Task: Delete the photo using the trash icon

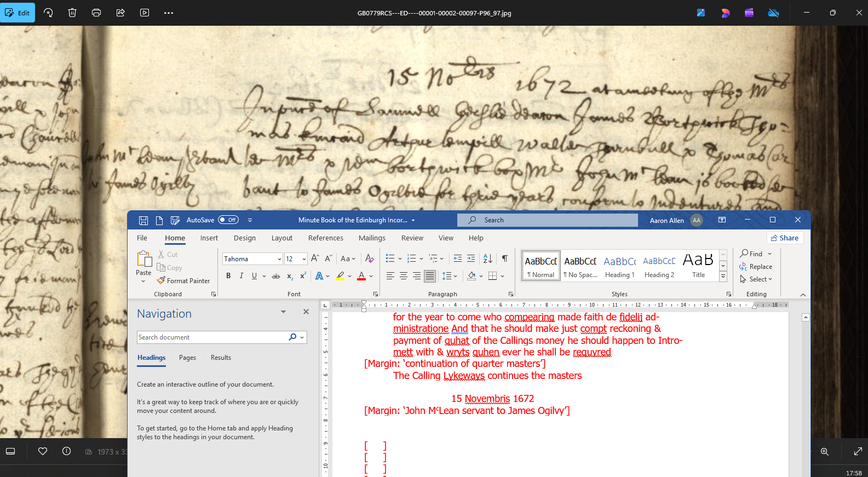Action: click(72, 13)
